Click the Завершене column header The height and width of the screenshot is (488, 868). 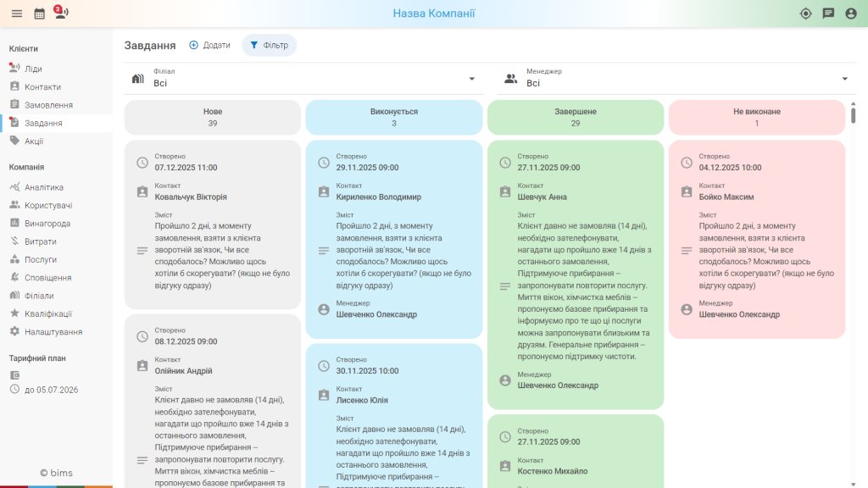[x=576, y=117]
